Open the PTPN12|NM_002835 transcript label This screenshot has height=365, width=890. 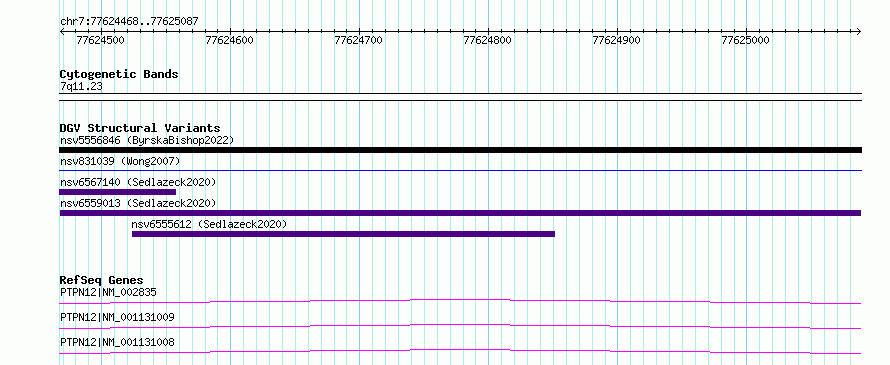[108, 292]
